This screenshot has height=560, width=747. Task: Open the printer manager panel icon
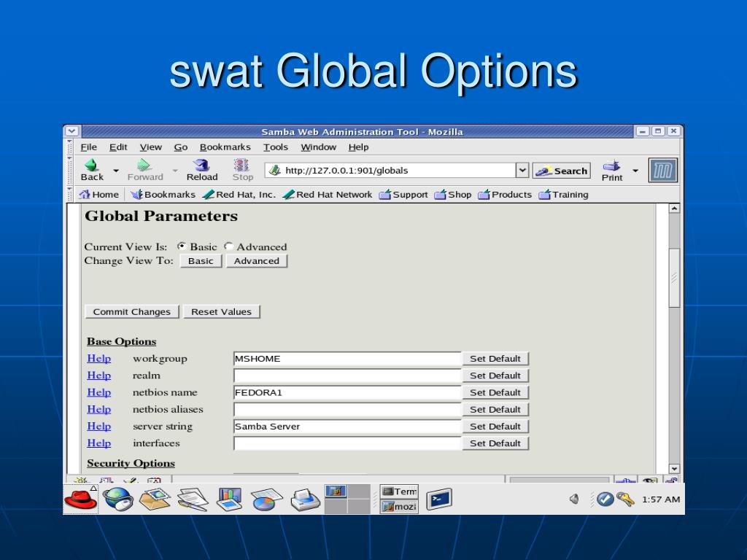coord(305,500)
